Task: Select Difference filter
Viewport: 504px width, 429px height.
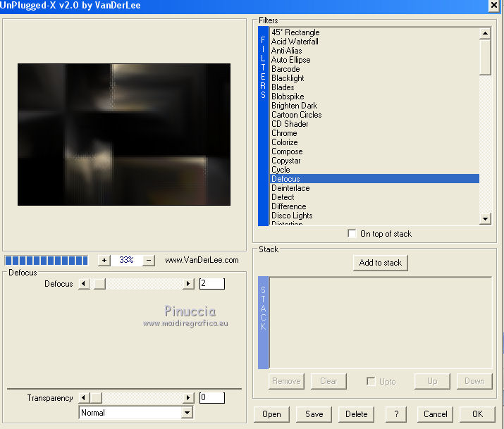Action: (x=374, y=206)
